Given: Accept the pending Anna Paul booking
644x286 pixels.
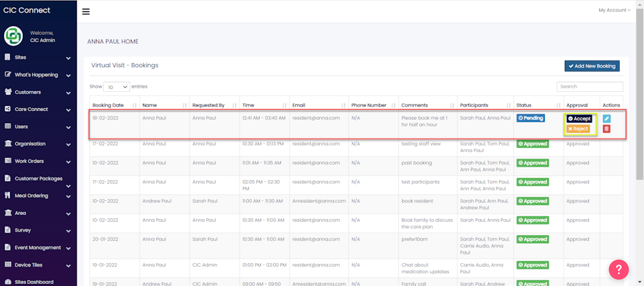Looking at the screenshot, I should [579, 119].
